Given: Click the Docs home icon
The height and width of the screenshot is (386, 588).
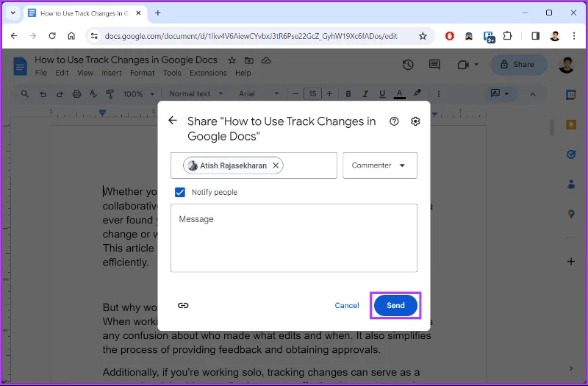Looking at the screenshot, I should [20, 66].
